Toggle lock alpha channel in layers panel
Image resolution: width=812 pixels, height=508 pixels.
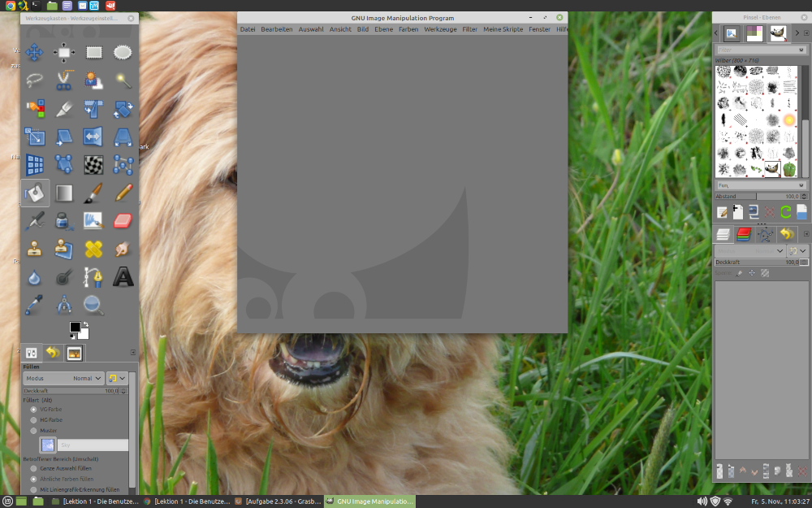click(765, 273)
